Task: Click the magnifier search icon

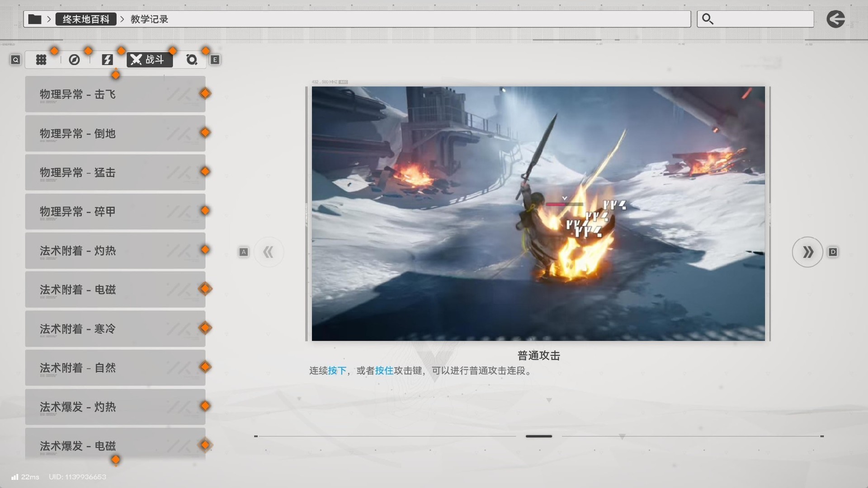Action: (x=708, y=19)
